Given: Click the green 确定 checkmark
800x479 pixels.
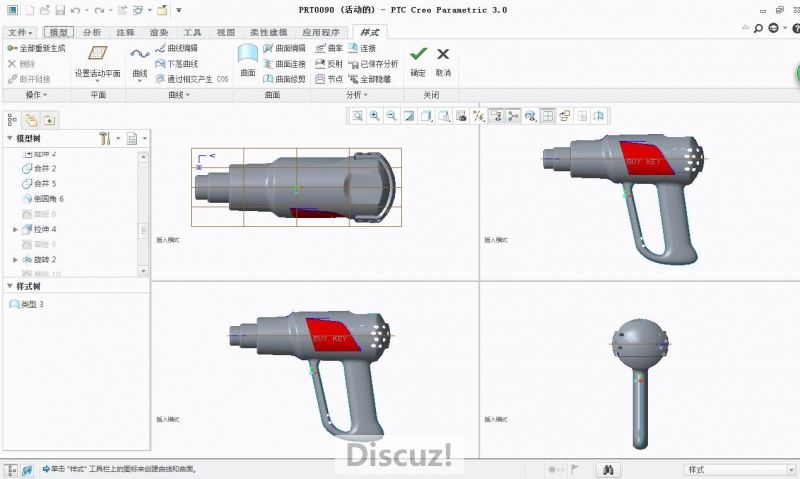Looking at the screenshot, I should [x=418, y=55].
